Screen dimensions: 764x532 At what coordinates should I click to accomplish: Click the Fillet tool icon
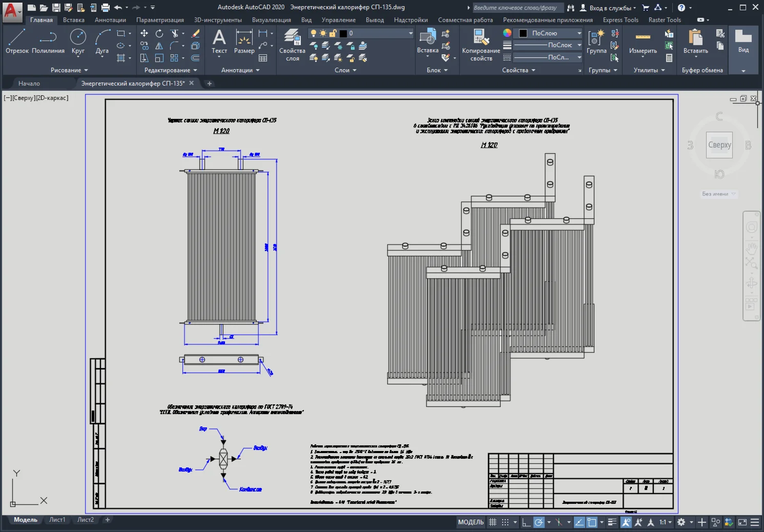click(175, 46)
